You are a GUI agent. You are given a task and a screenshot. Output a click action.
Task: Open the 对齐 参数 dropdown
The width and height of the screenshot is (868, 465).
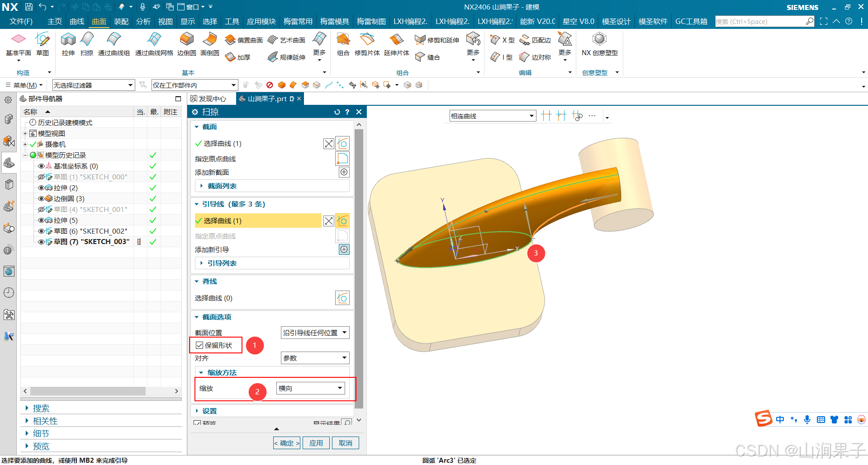tap(315, 358)
